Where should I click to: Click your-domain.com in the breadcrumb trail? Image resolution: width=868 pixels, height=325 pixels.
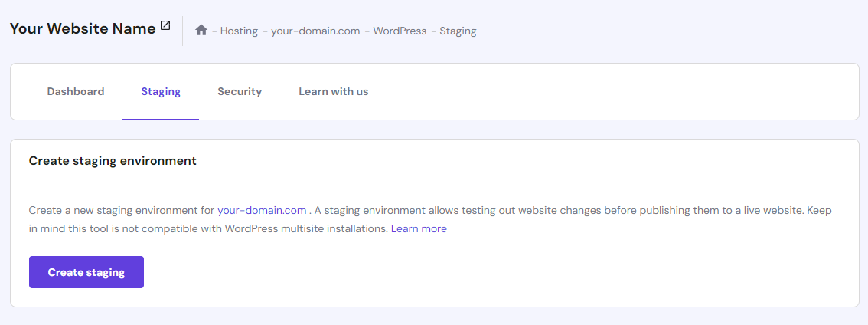point(315,31)
